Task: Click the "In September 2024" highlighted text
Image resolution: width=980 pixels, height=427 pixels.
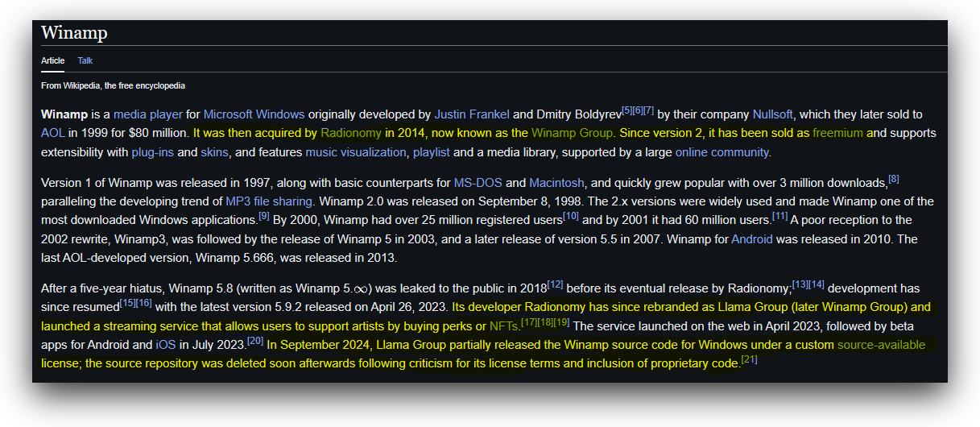Action: [320, 345]
